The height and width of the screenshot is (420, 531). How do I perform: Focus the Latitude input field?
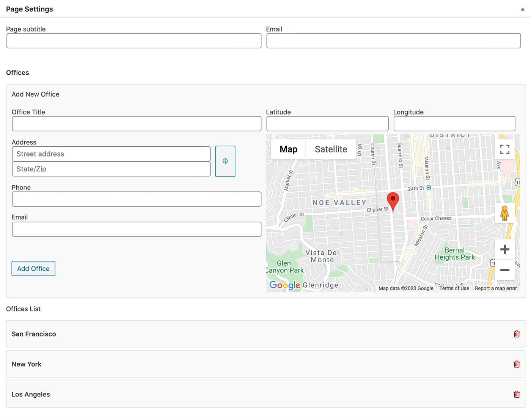click(327, 124)
